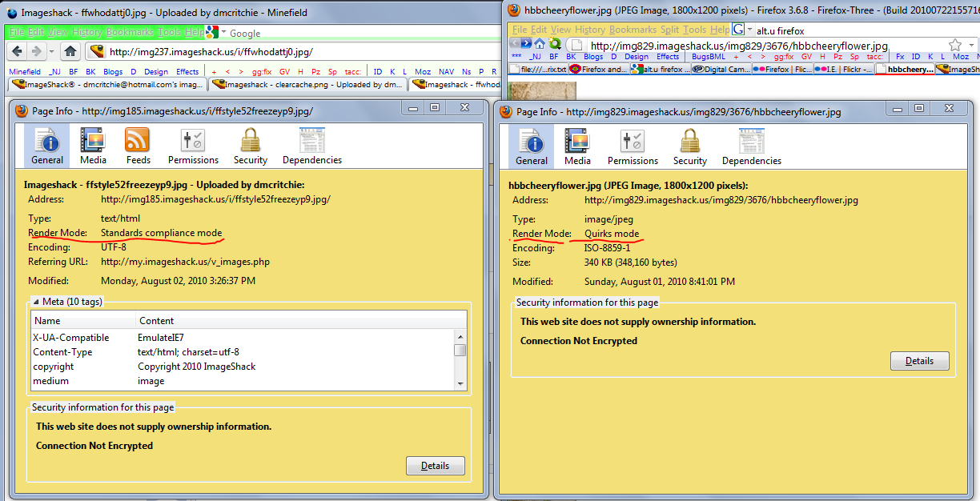This screenshot has height=501, width=980.
Task: Bookmark page with the star in Firefox 3.6.8
Action: pos(955,45)
